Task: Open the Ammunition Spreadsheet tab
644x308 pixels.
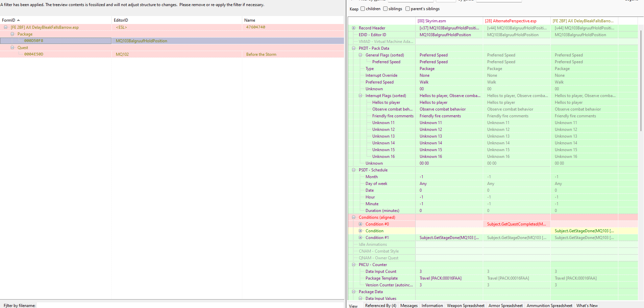Action: click(x=549, y=305)
